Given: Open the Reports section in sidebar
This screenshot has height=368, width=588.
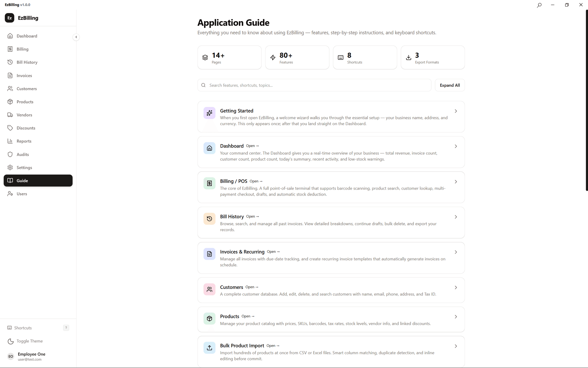Looking at the screenshot, I should pyautogui.click(x=10, y=141).
